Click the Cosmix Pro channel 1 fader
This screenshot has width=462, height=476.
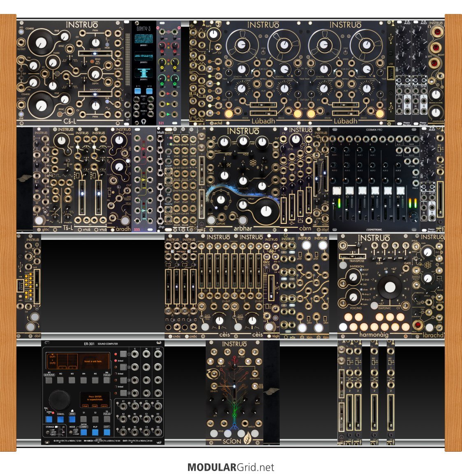tap(334, 210)
